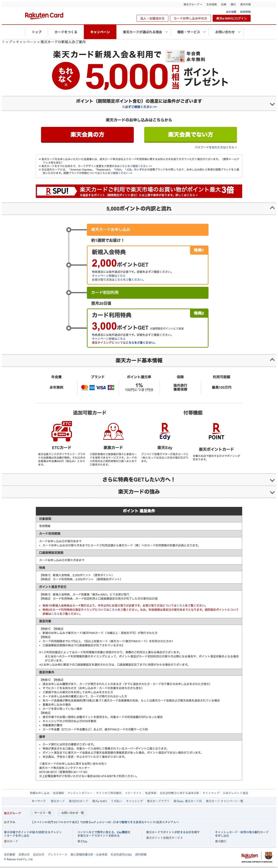Expand さらに特典をGETしたい方へ section
The width and height of the screenshot is (278, 868).
pos(272,480)
